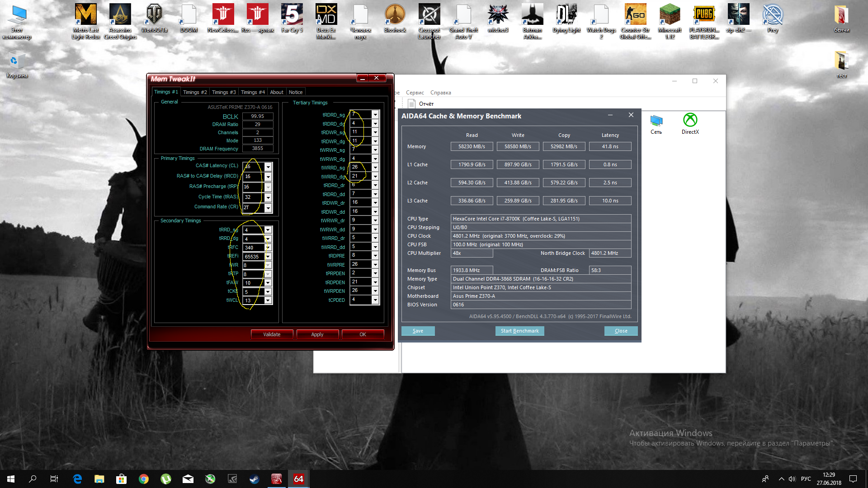
Task: Open the Справка menu
Action: pos(440,93)
